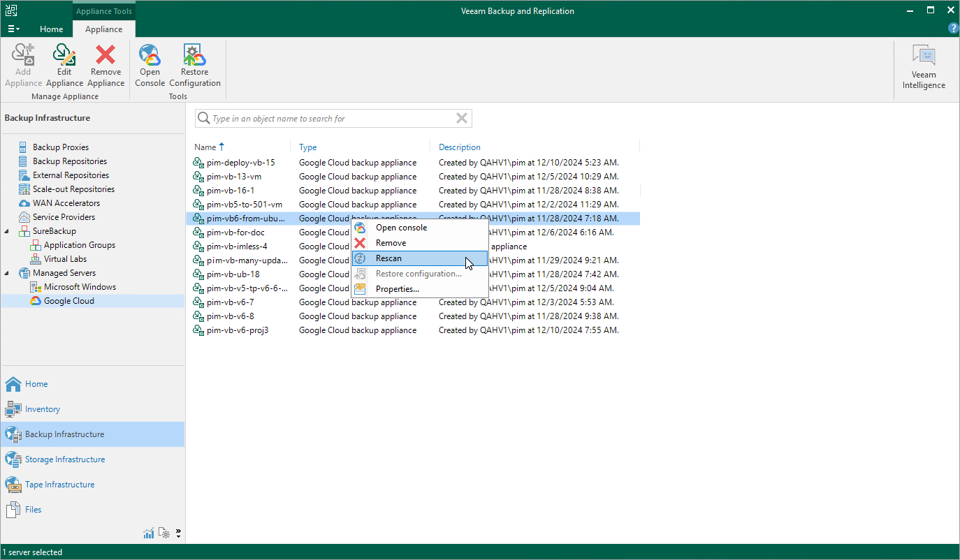Viewport: 960px width, 560px height.
Task: Collapse the Managed Servers tree node
Action: (x=7, y=273)
